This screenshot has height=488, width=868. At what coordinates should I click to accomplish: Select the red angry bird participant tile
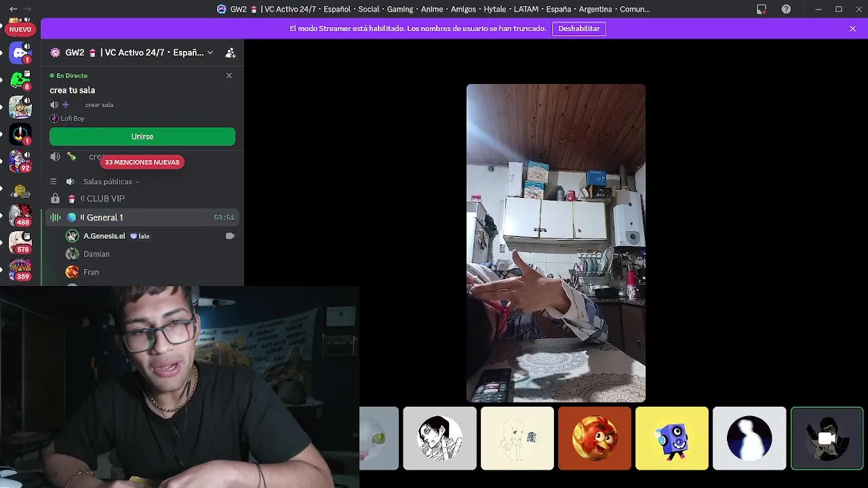click(595, 439)
